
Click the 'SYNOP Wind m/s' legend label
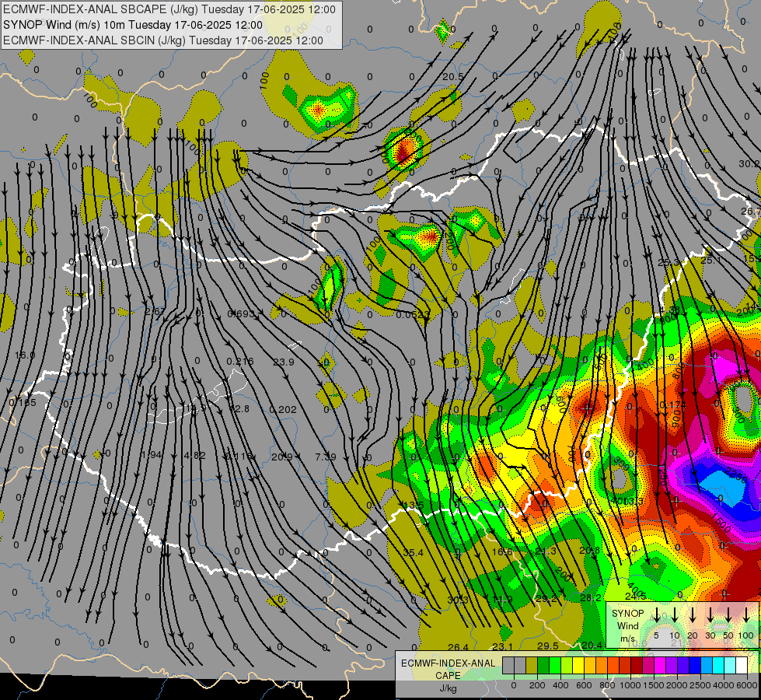tap(627, 625)
